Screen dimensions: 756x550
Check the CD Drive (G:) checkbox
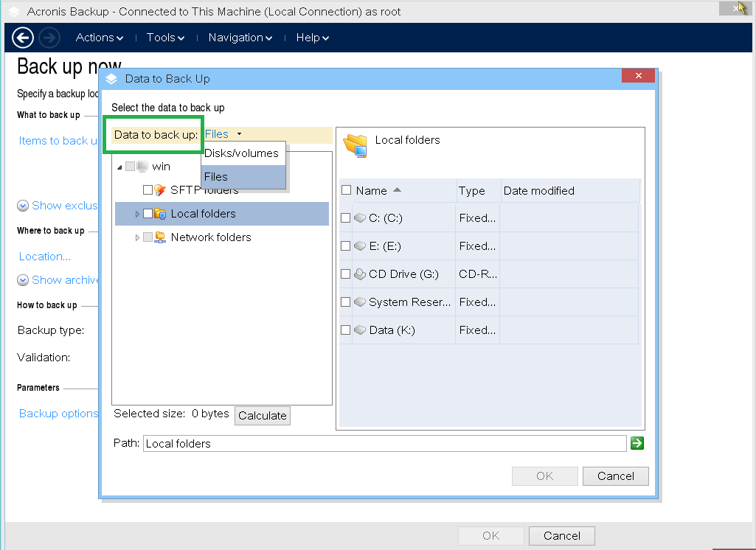[x=345, y=274]
